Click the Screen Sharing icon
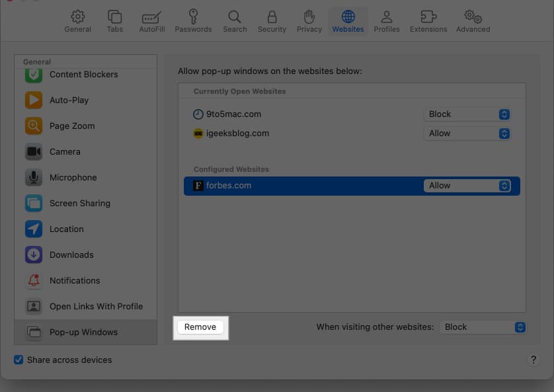The height and width of the screenshot is (392, 554). [x=34, y=204]
